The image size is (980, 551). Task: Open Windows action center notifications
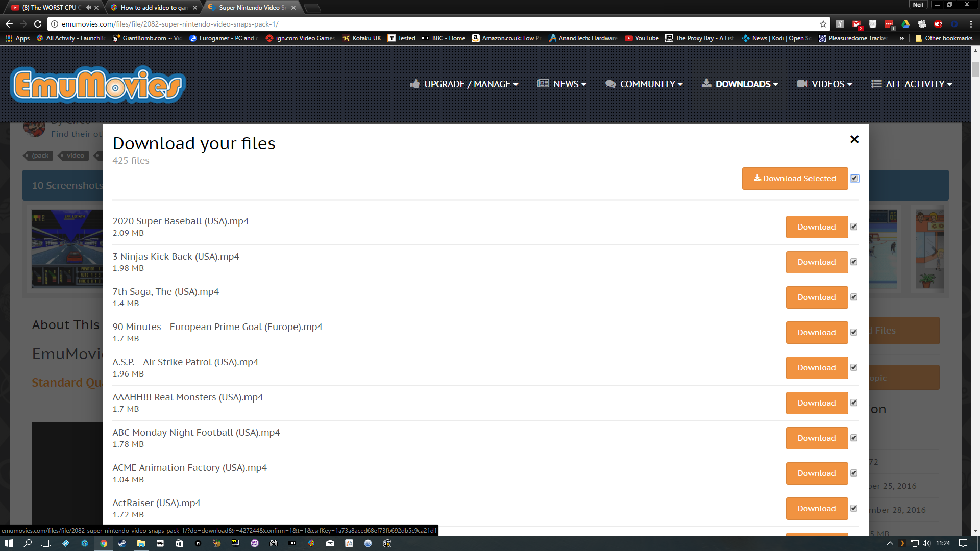click(x=963, y=543)
